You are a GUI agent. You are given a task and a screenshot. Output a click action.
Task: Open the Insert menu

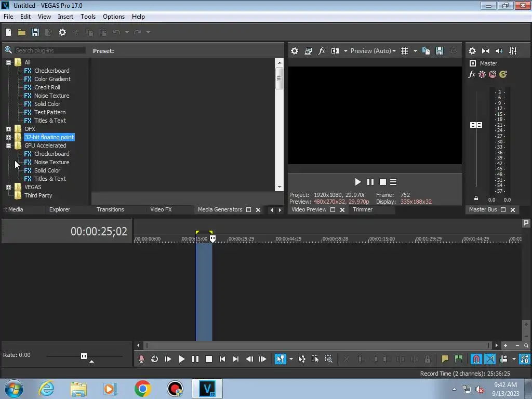tap(65, 17)
